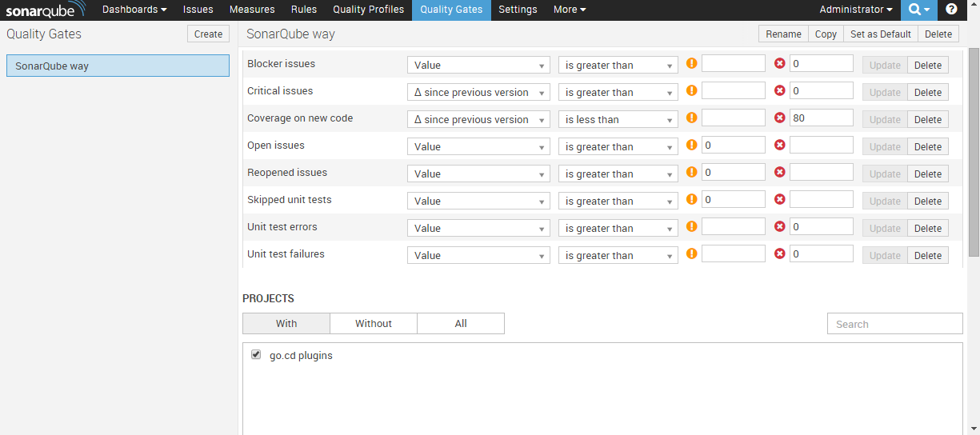Click warning threshold field for Open issues
This screenshot has width=980, height=435.
coord(734,145)
